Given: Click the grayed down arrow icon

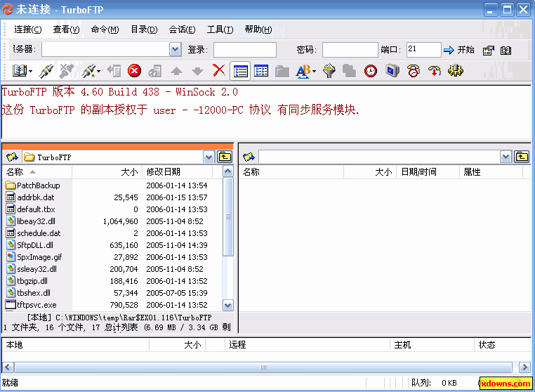Looking at the screenshot, I should (x=197, y=71).
